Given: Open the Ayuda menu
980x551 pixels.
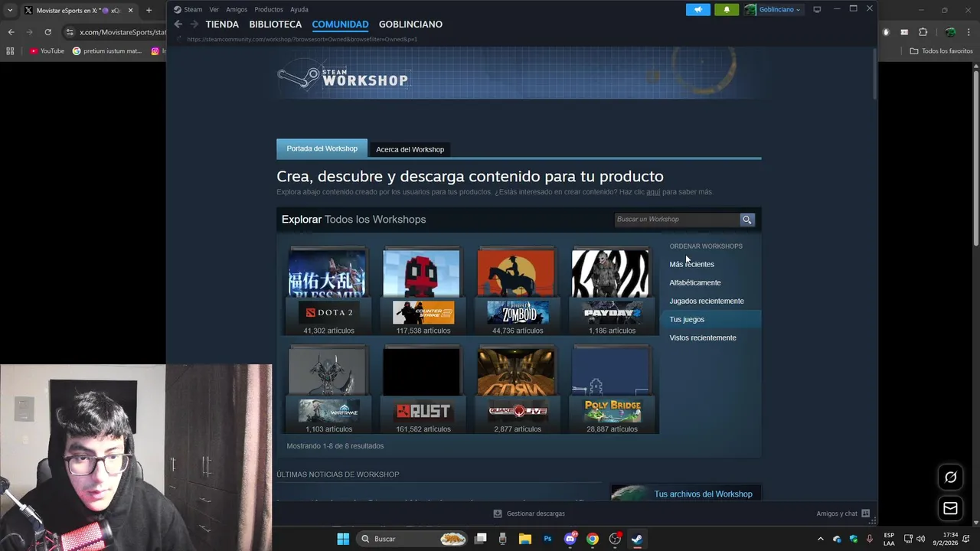Looking at the screenshot, I should 299,9.
